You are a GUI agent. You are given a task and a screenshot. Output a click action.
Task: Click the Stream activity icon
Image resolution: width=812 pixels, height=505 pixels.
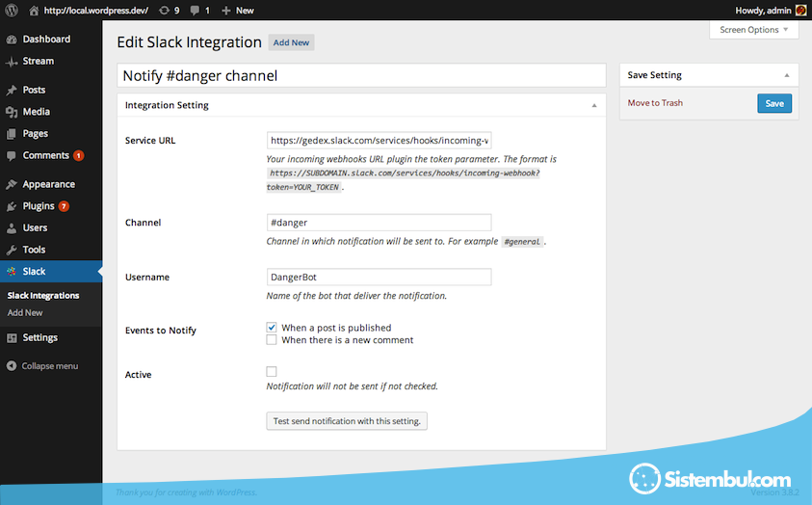click(x=12, y=62)
